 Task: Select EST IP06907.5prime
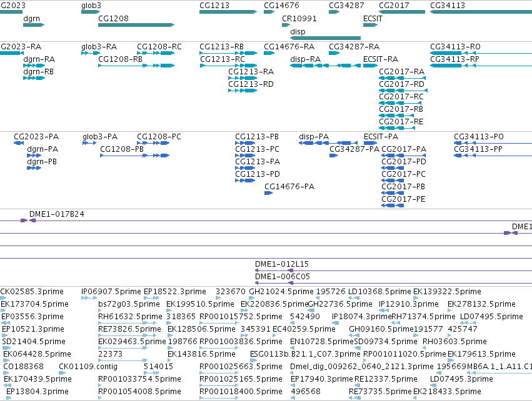coord(111,292)
